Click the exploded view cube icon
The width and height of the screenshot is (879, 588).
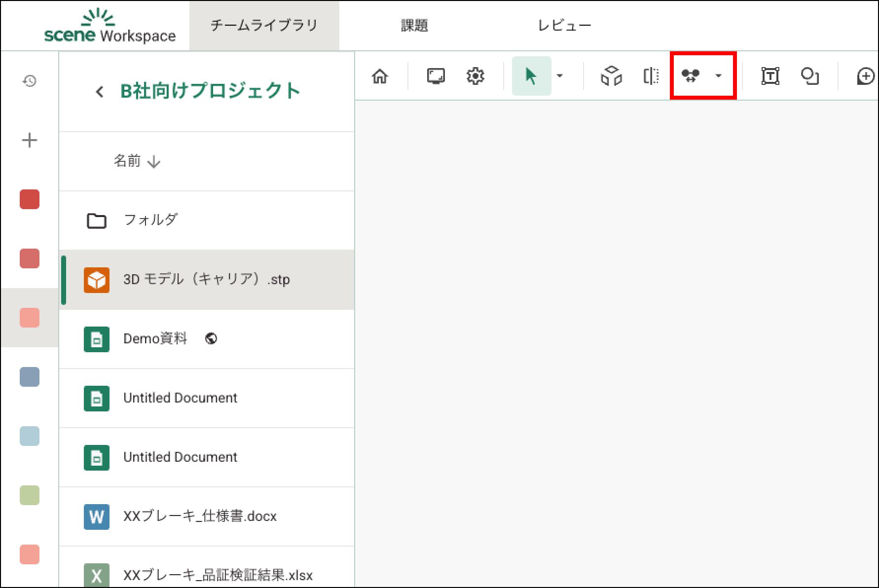pos(611,76)
